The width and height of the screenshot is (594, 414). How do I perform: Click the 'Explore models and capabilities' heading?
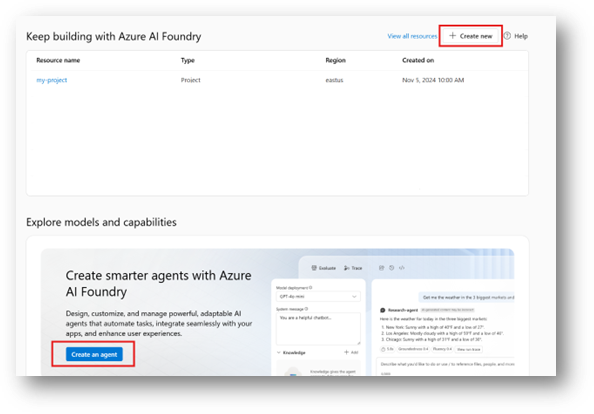click(x=102, y=222)
